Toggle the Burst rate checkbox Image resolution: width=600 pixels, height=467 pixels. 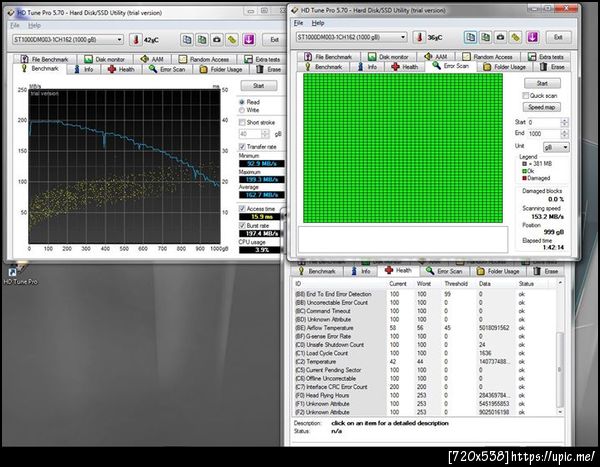pos(242,225)
